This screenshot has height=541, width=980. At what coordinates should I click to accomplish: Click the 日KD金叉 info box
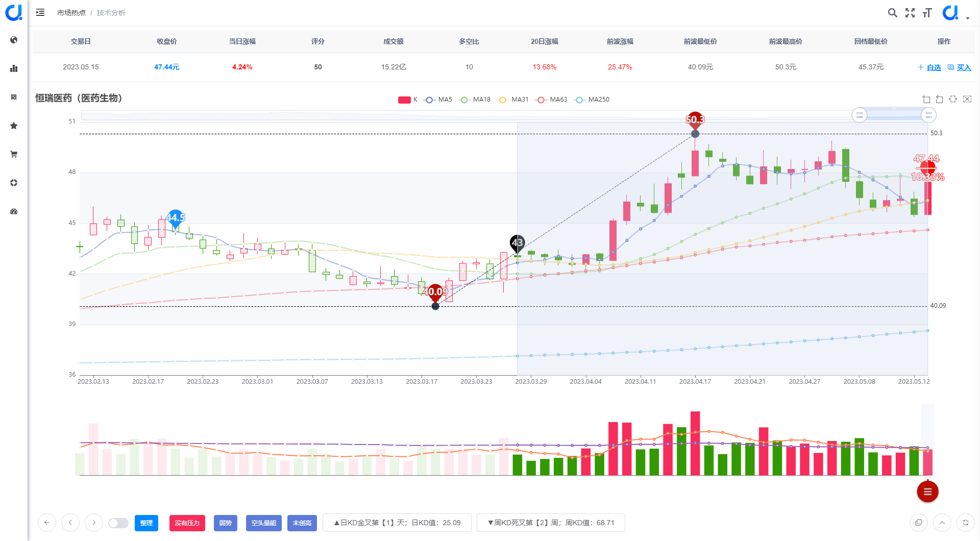click(397, 523)
